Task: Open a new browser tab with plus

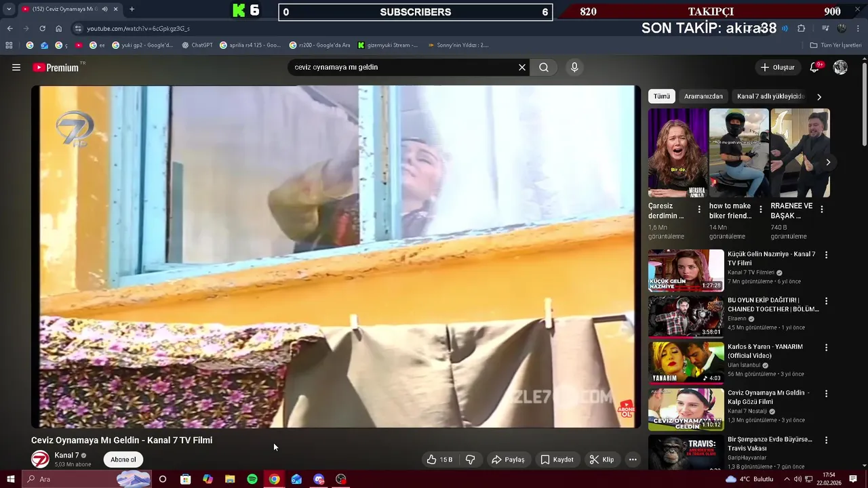Action: coord(132,9)
